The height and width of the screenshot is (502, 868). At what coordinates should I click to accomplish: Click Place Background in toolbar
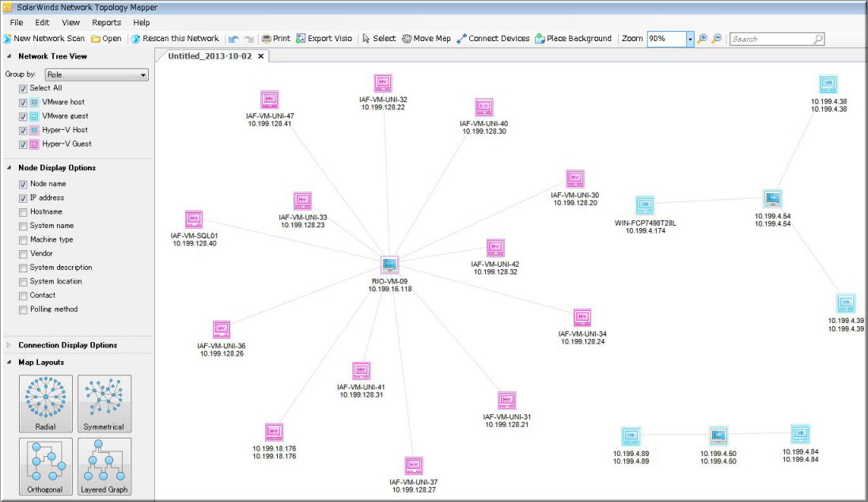click(x=573, y=39)
